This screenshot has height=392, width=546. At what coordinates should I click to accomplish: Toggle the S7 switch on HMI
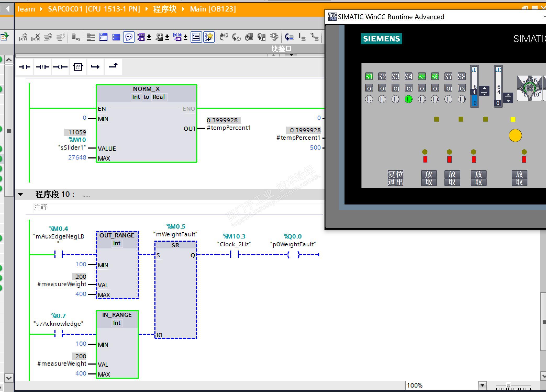(x=448, y=76)
